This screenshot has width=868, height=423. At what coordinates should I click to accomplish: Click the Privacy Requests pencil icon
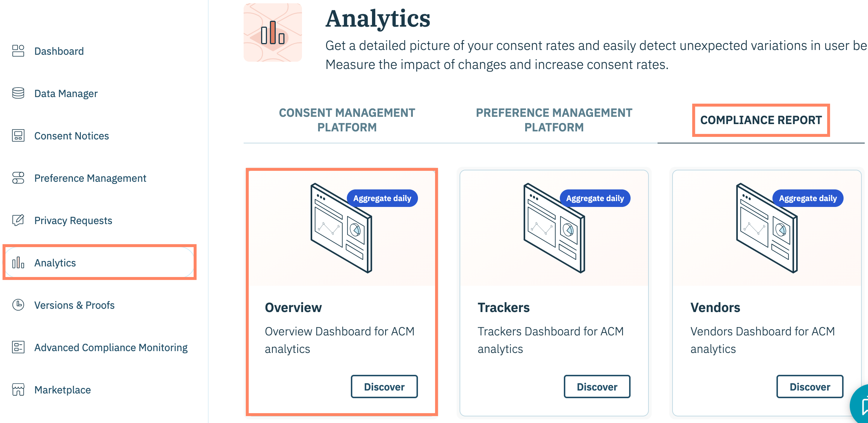coord(18,220)
